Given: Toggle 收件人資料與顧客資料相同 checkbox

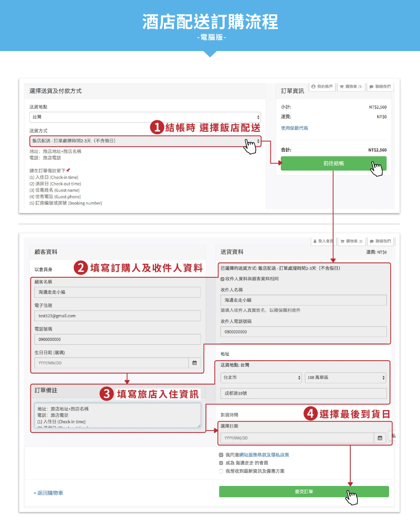Looking at the screenshot, I should click(222, 279).
